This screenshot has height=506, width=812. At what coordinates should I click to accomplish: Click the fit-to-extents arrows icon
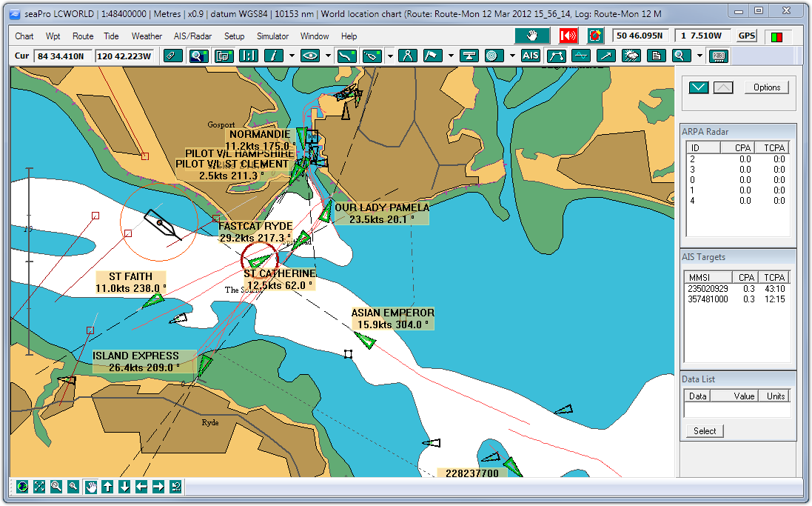39,486
